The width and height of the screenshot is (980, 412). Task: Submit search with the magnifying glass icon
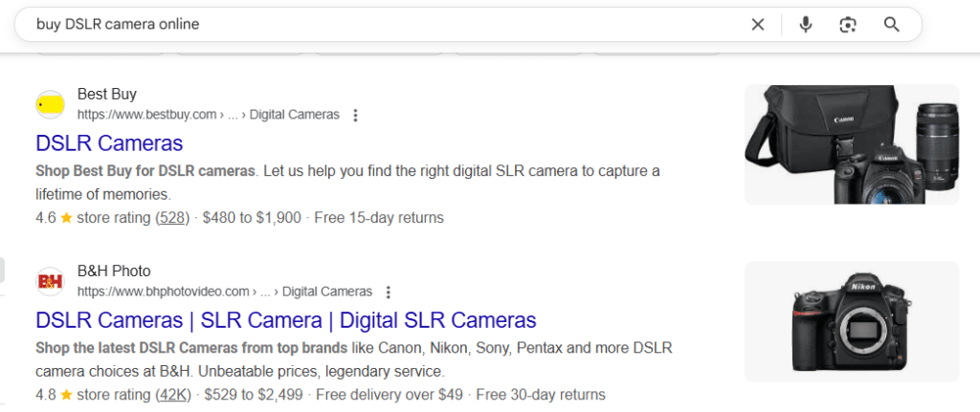coord(891,25)
